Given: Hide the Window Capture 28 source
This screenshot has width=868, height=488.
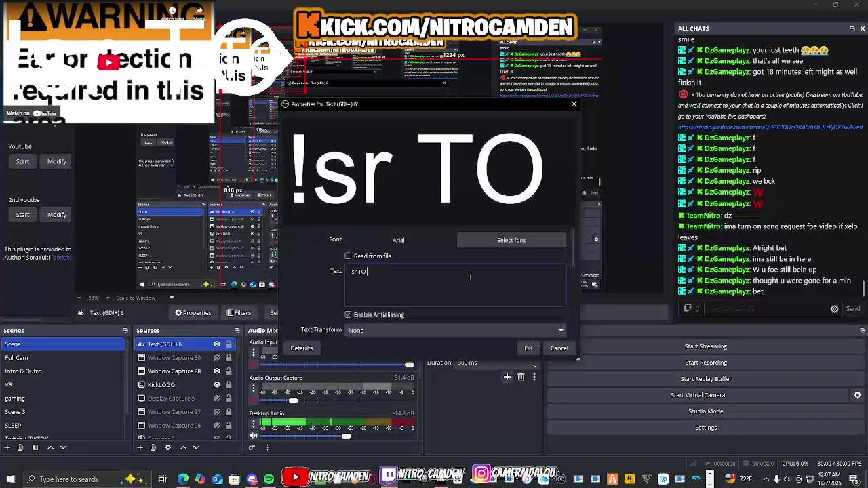Looking at the screenshot, I should click(217, 371).
